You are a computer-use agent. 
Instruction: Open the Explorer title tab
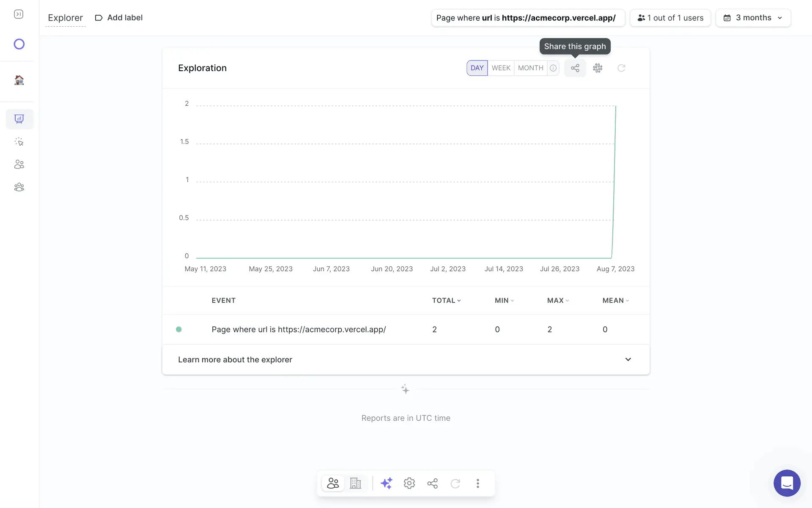[65, 18]
